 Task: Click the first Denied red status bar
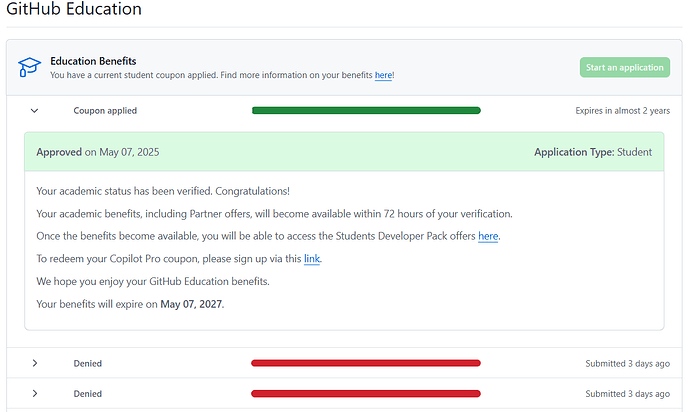pyautogui.click(x=366, y=363)
